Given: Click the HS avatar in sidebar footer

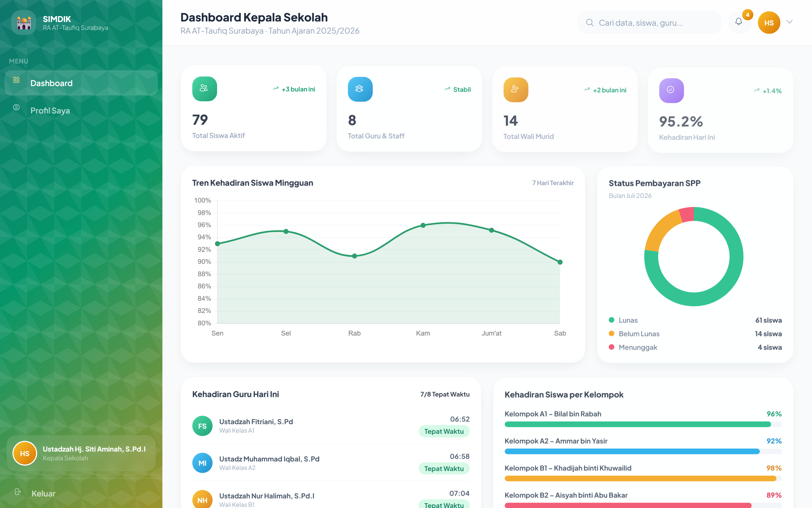Looking at the screenshot, I should pyautogui.click(x=25, y=453).
